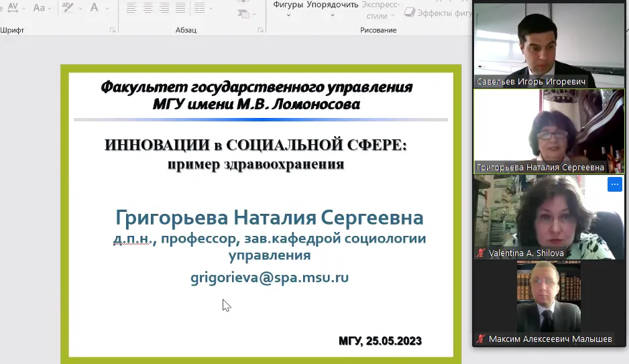Click the Convert to SmartArt icon
Viewport: 629px width, 364px height.
(243, 14)
